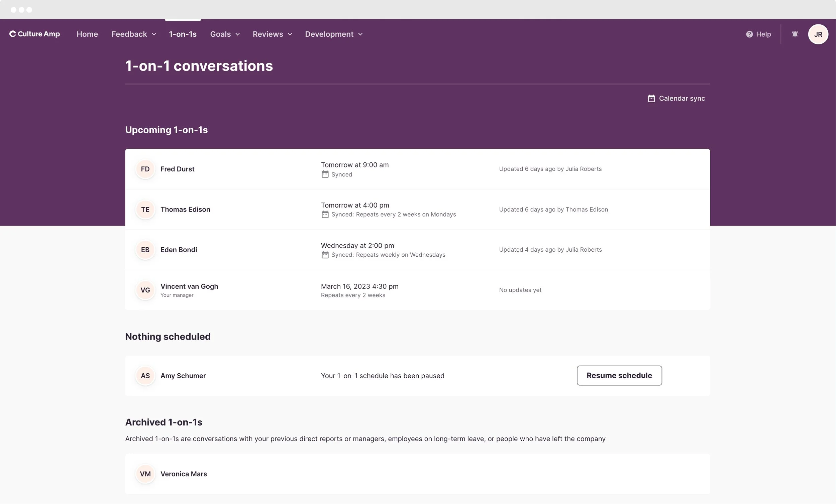
Task: Click the AS avatar for Amy Schumer
Action: (x=145, y=376)
